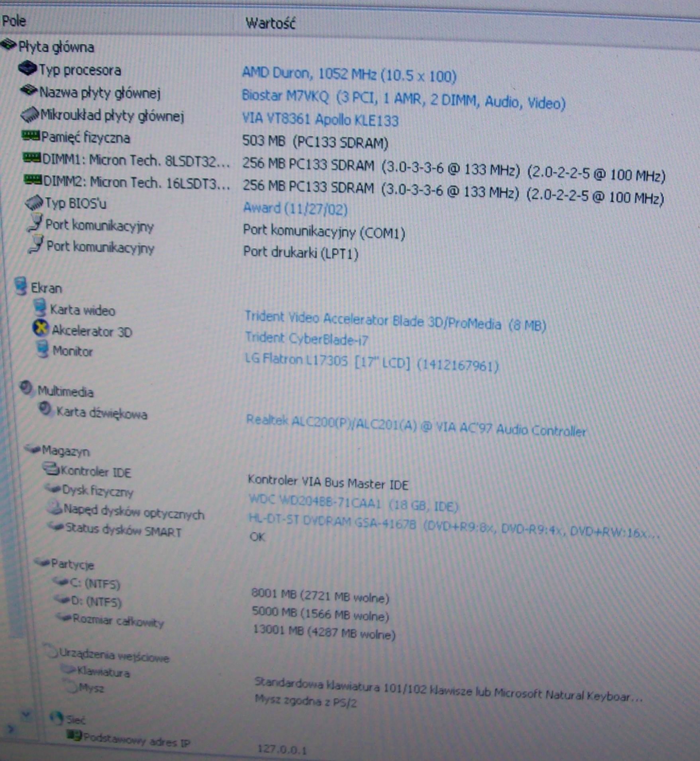Viewport: 700px width, 761px height.
Task: Click the Napęd dysków optycznych icon
Action: pyautogui.click(x=55, y=507)
